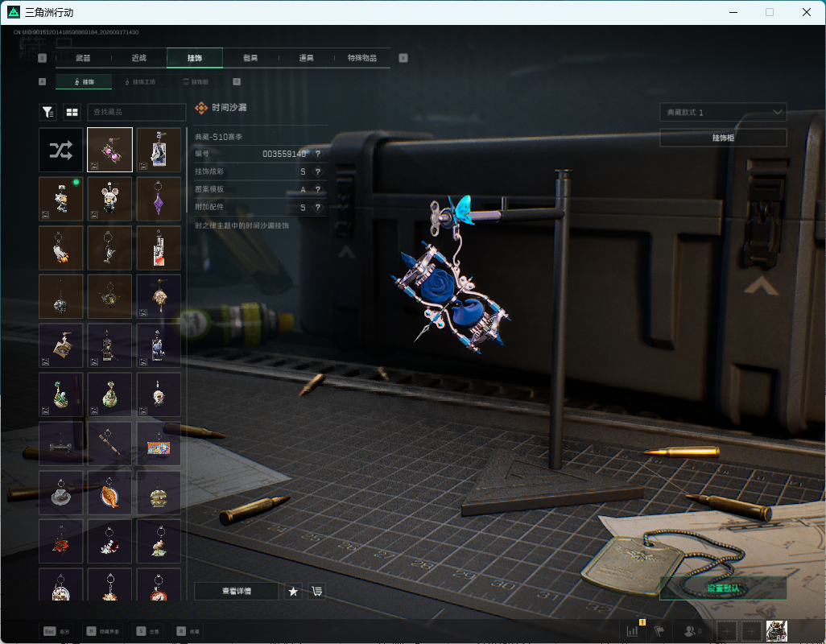The width and height of the screenshot is (826, 644).
Task: Click the help icon next to 挂饰炫彩
Action: [x=318, y=171]
